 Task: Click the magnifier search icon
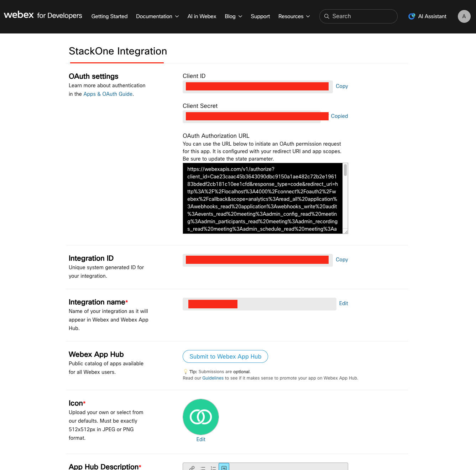(326, 16)
